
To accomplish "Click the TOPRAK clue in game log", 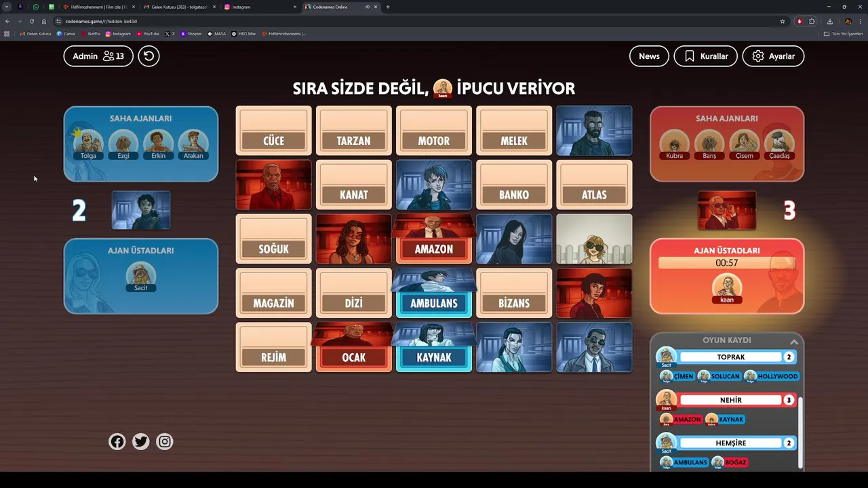I will click(731, 357).
